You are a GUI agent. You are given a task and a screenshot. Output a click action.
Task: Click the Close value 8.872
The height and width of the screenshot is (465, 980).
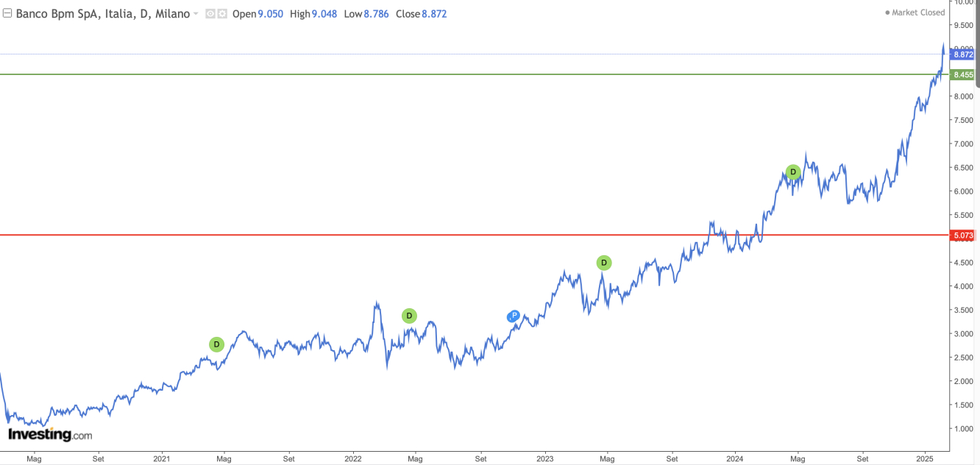434,14
